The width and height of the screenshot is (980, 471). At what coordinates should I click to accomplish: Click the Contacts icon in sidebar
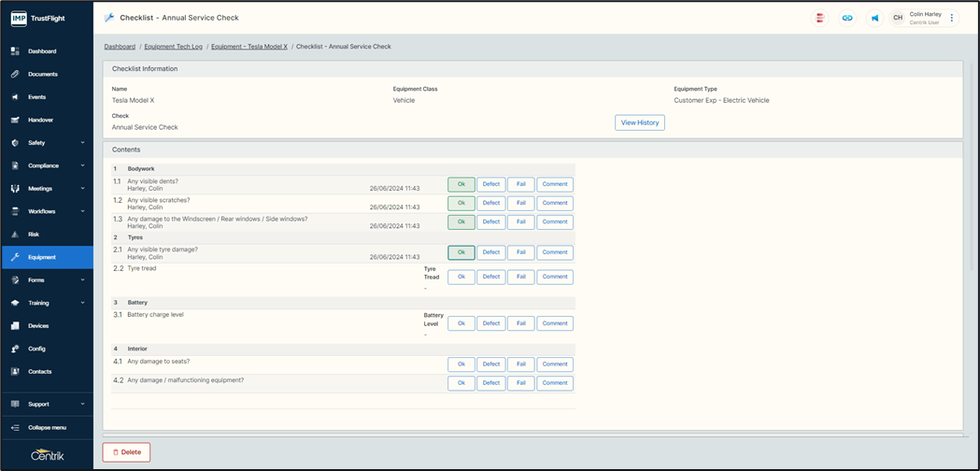click(15, 372)
